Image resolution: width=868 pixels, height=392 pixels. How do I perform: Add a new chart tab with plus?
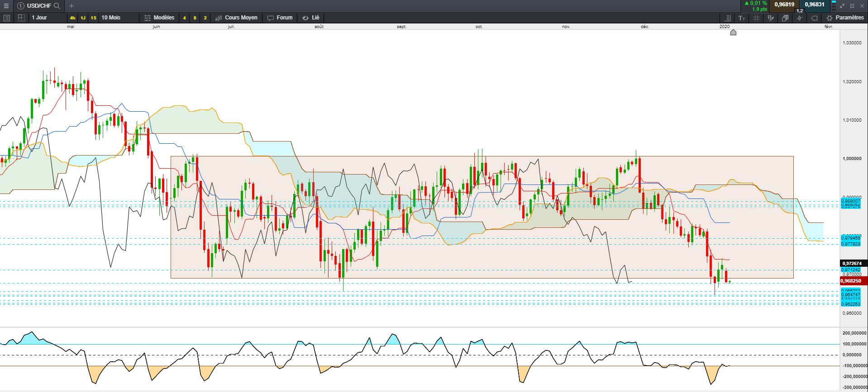click(x=72, y=6)
